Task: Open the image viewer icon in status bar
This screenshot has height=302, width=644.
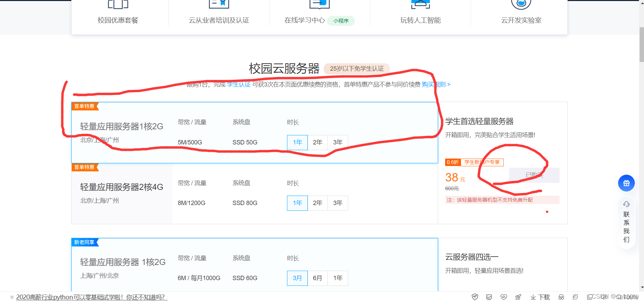Action: (x=489, y=297)
